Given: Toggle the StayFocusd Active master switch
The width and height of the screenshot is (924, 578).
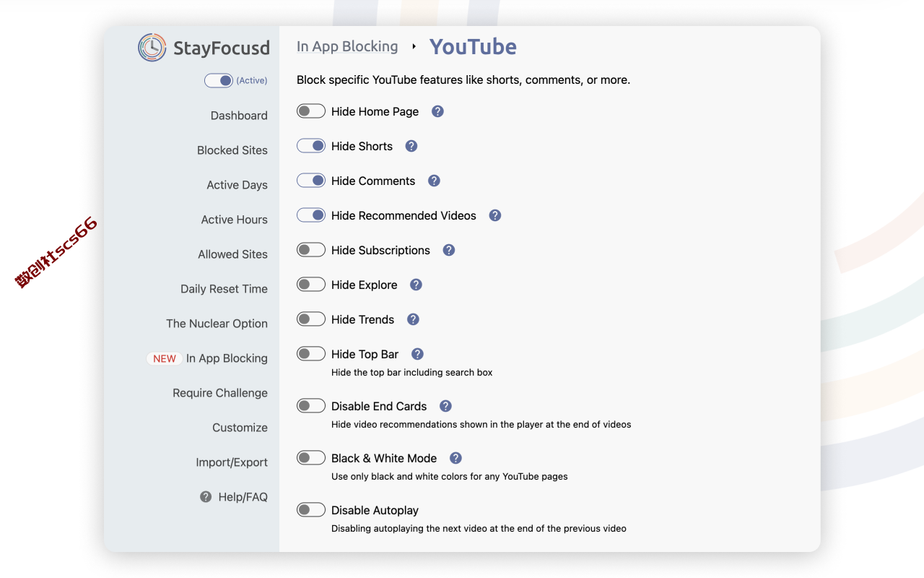Looking at the screenshot, I should click(x=218, y=80).
